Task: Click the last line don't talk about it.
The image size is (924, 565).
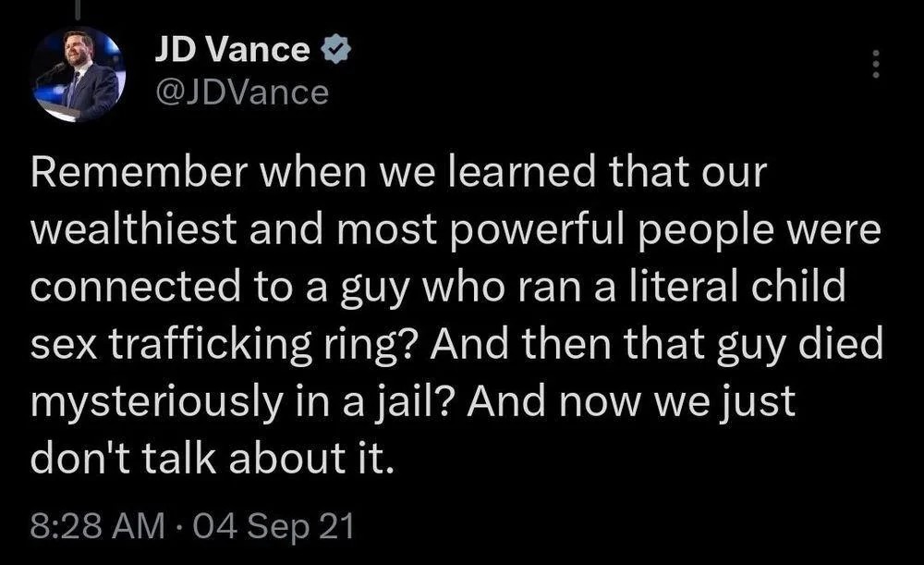Action: point(212,459)
